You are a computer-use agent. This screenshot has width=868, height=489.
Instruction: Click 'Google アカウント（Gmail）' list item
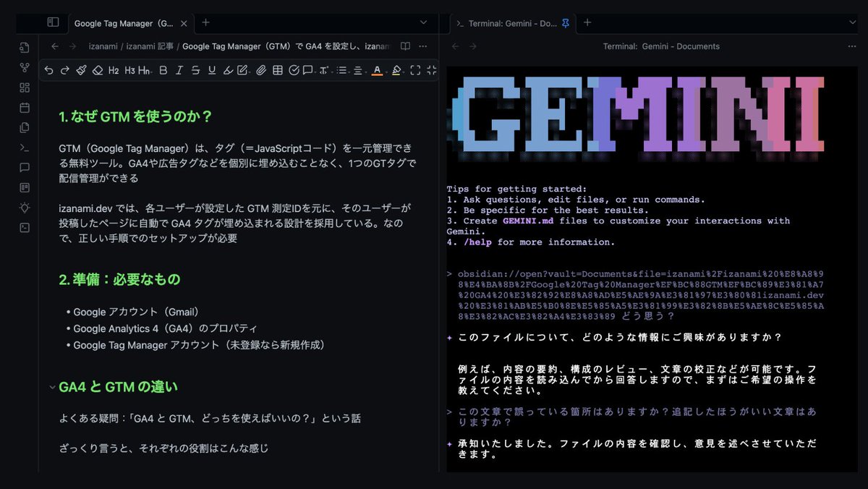point(136,312)
